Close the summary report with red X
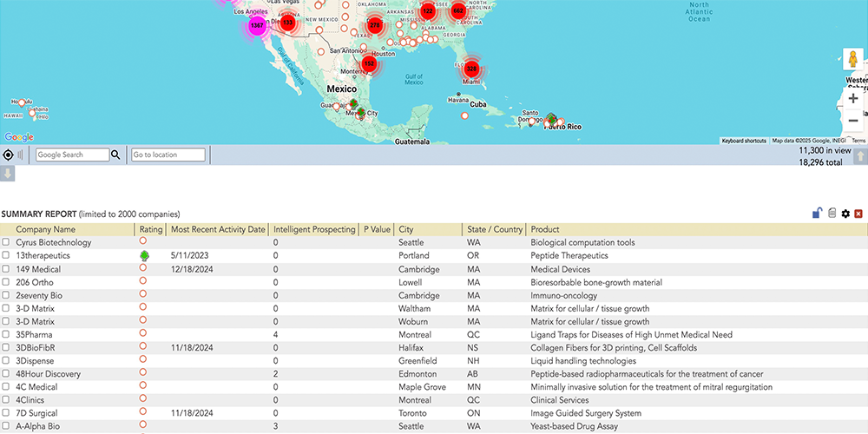 [858, 214]
